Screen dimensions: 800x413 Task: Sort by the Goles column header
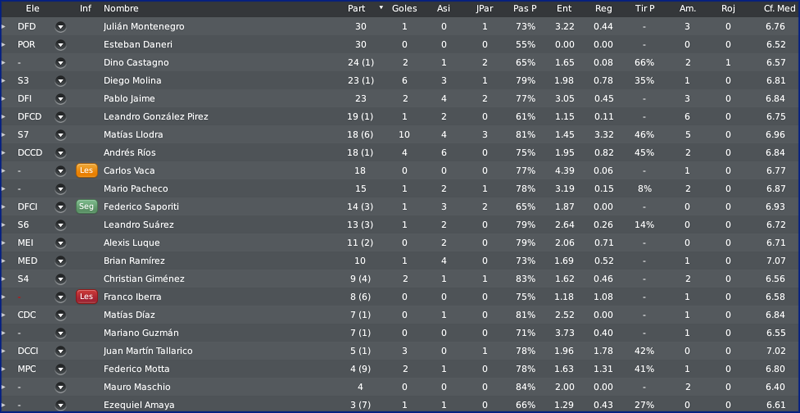pyautogui.click(x=404, y=8)
